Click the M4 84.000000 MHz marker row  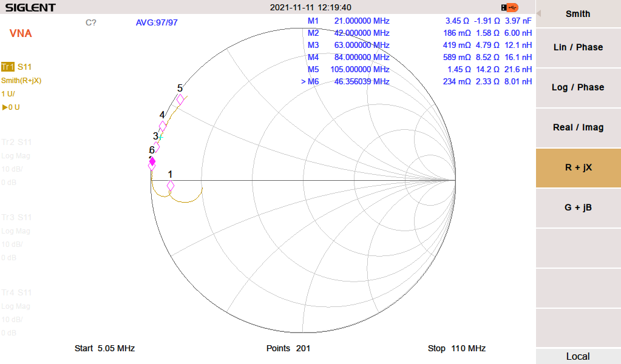419,57
